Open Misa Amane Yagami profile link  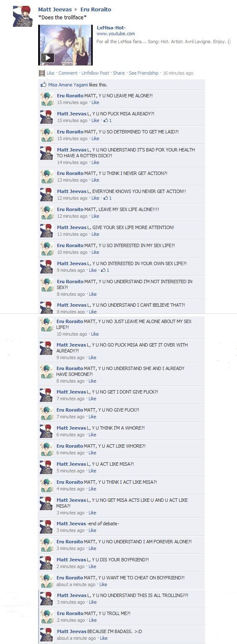(68, 85)
